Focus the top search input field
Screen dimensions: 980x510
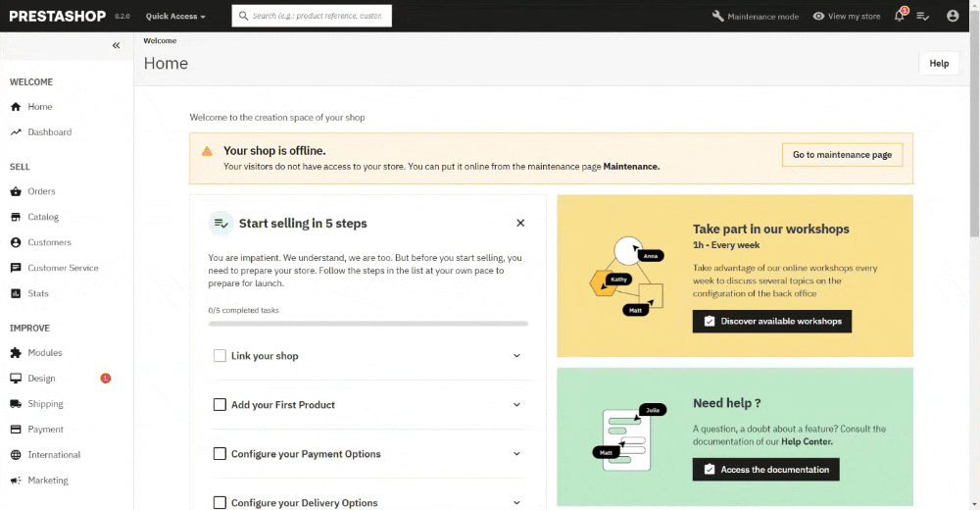click(x=312, y=16)
